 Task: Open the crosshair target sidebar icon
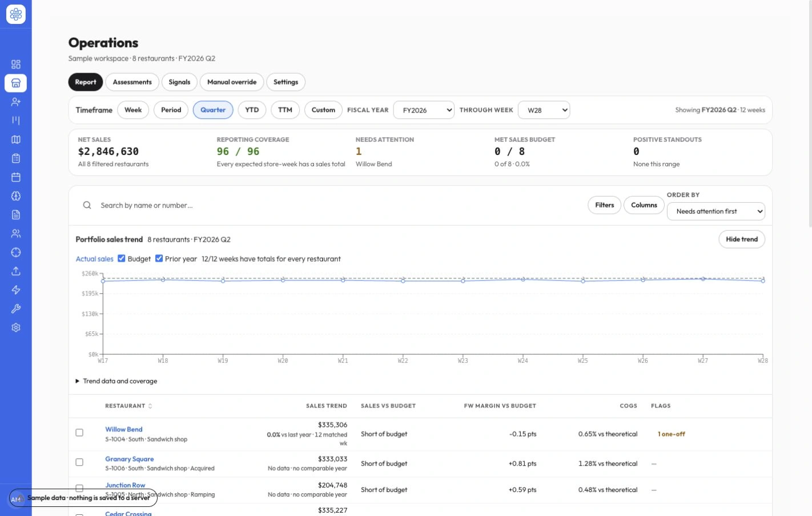pyautogui.click(x=16, y=253)
